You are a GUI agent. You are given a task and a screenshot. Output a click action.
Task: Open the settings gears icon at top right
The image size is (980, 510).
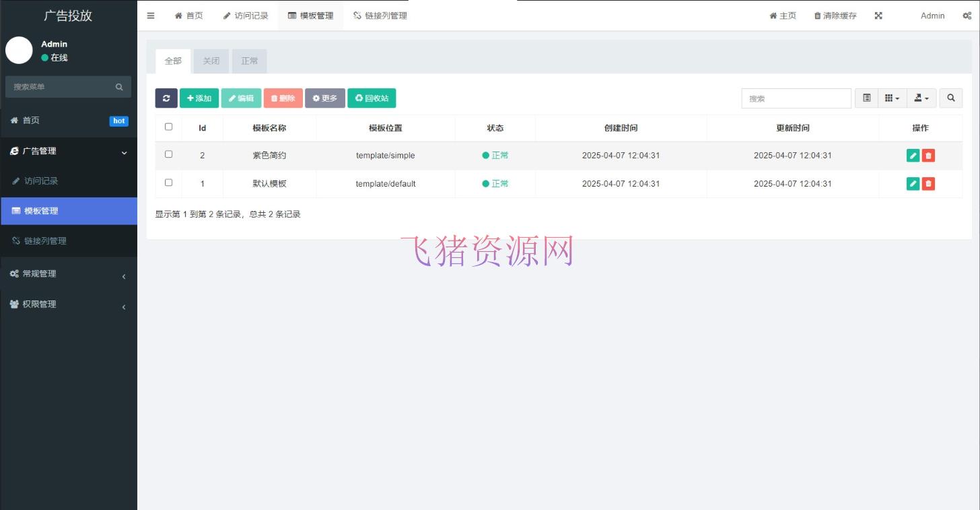[967, 15]
